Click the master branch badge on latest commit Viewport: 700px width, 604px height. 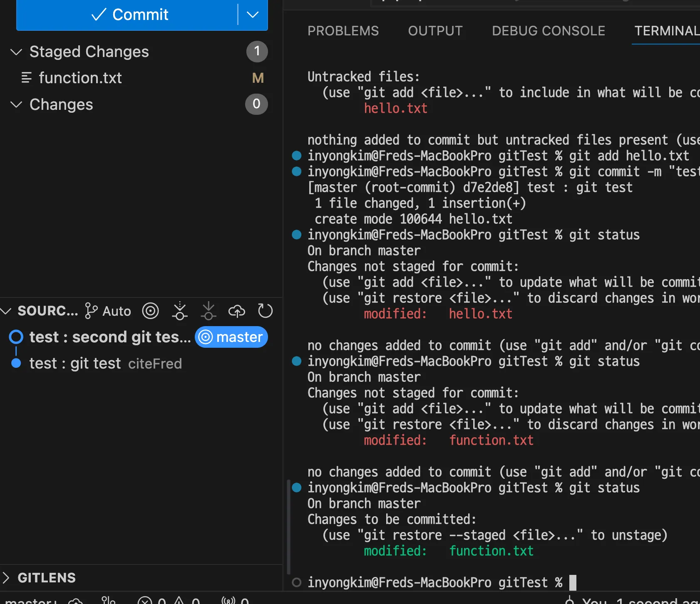(x=231, y=337)
